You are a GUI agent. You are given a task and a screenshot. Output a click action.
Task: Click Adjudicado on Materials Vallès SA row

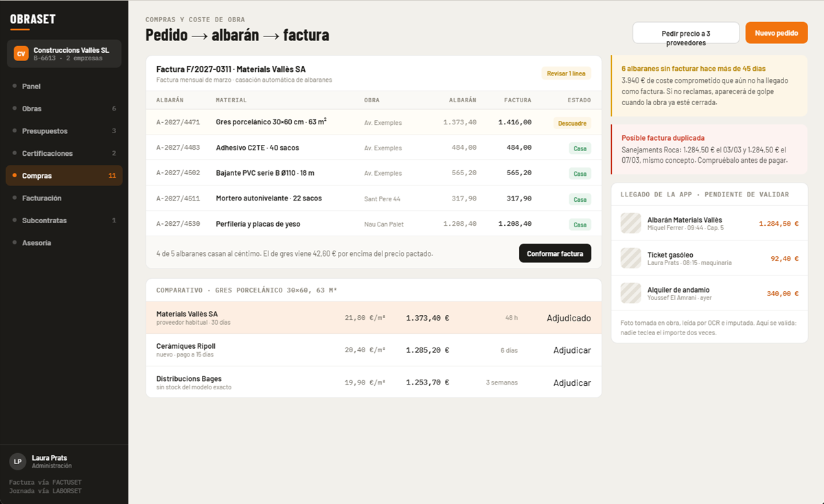(569, 318)
